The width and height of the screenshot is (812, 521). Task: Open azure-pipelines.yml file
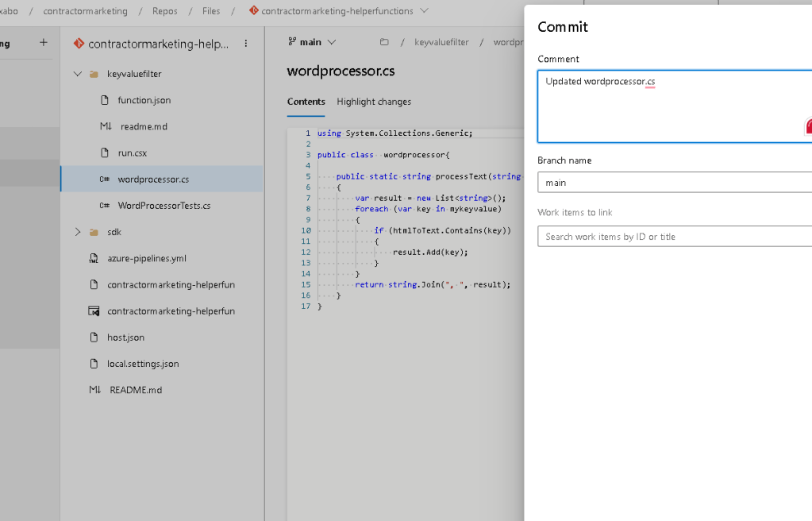(147, 258)
